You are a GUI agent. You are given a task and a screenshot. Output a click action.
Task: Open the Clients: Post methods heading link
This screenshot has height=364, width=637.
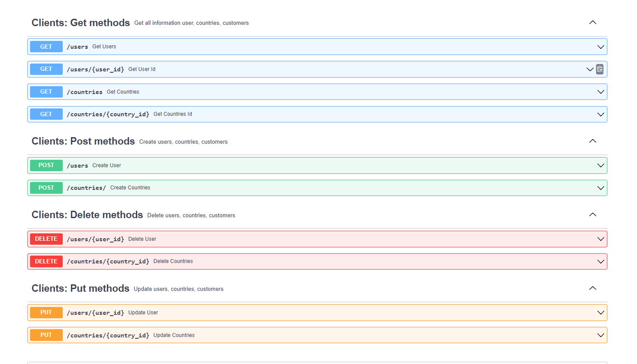point(83,141)
